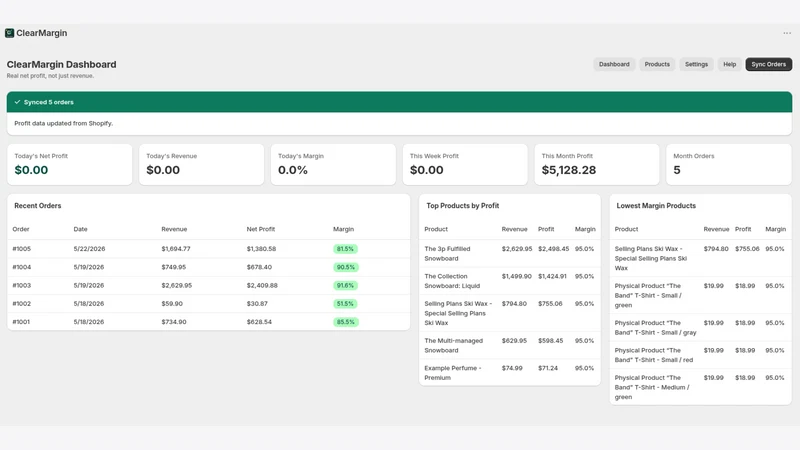Click the Recent Orders heading

[x=38, y=206]
